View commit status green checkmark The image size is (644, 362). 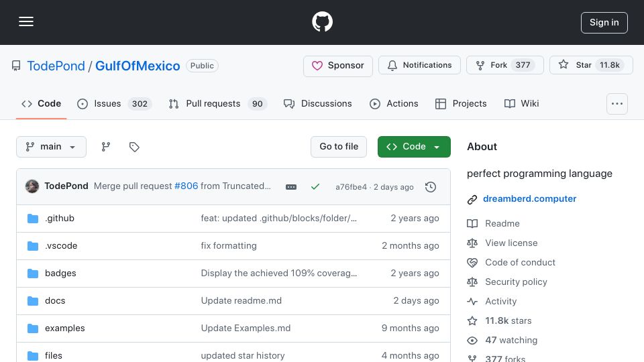315,187
